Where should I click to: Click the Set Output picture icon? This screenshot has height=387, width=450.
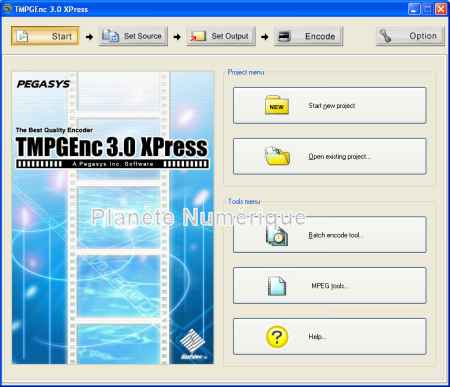[x=198, y=36]
